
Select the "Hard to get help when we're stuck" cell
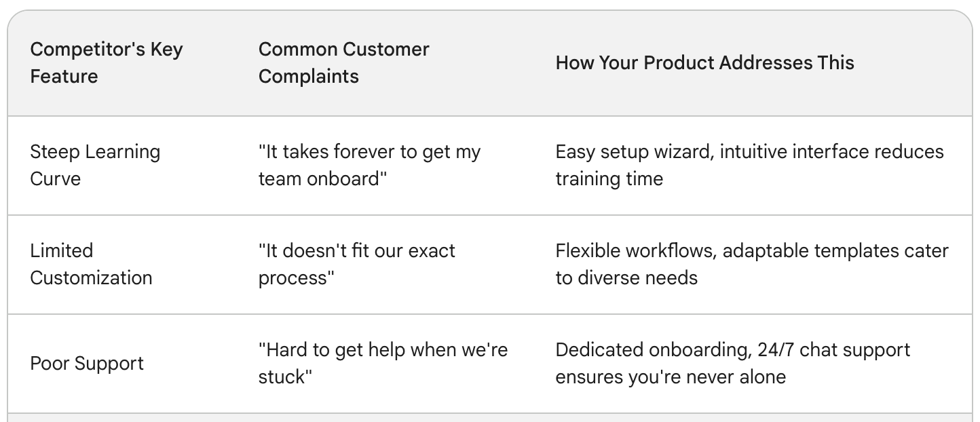coord(383,363)
